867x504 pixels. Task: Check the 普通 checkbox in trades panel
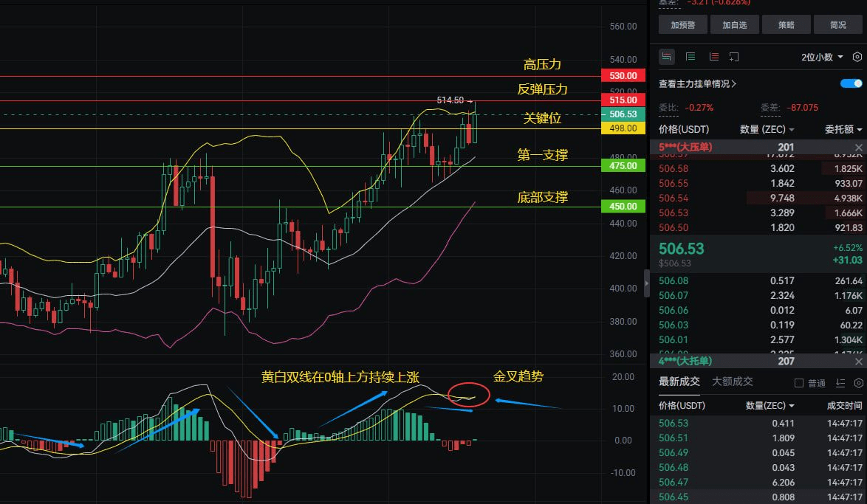click(798, 383)
